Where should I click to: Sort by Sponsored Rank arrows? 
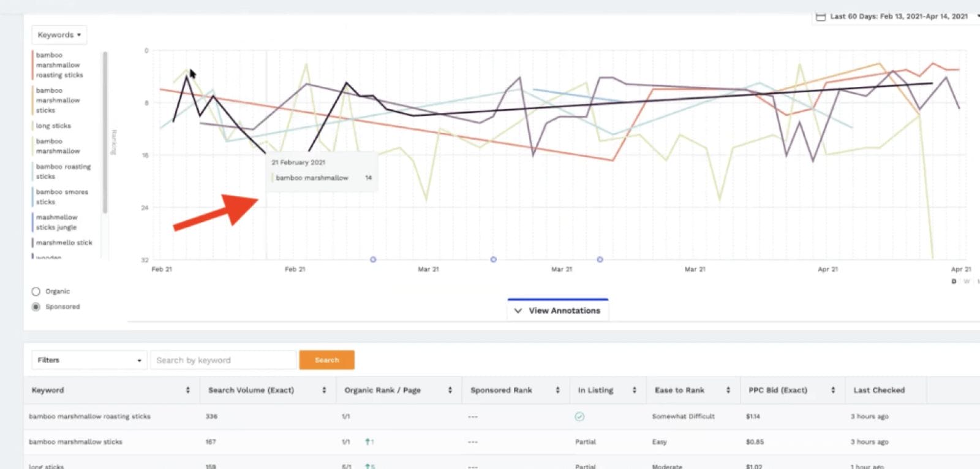pyautogui.click(x=557, y=390)
